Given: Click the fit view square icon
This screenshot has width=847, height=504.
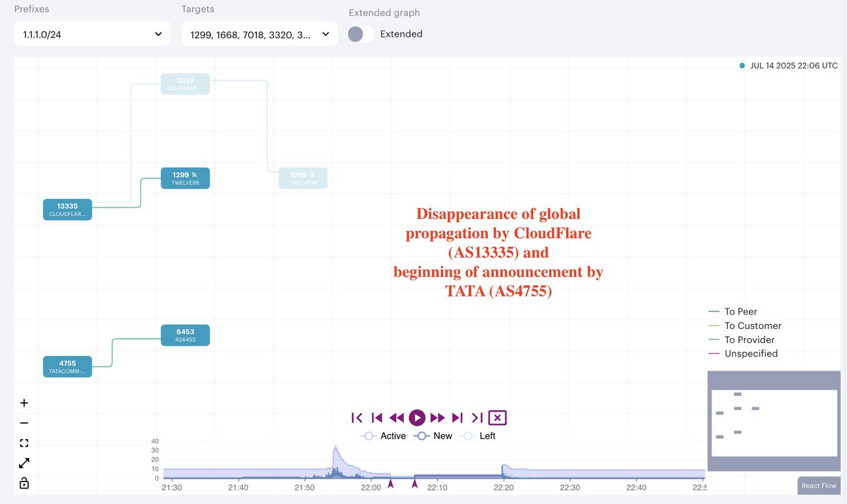Looking at the screenshot, I should pos(24,443).
